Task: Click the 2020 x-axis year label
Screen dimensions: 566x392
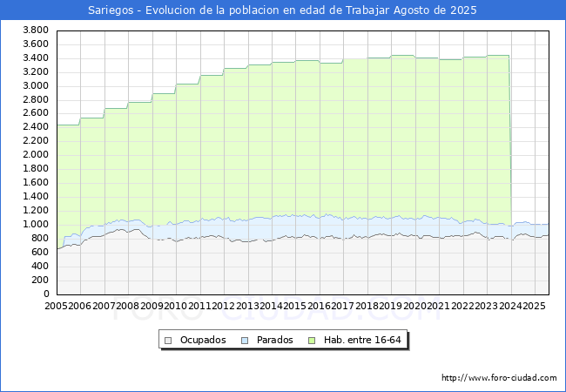Action: click(x=414, y=306)
